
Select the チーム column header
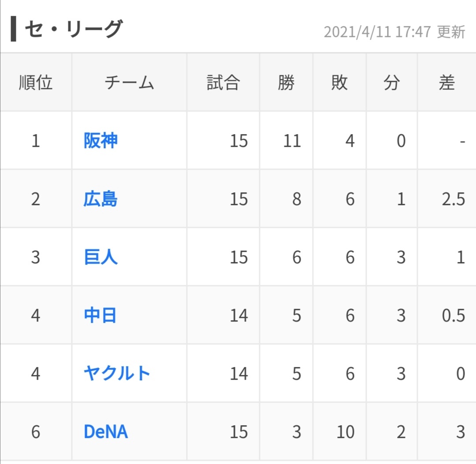(x=129, y=82)
